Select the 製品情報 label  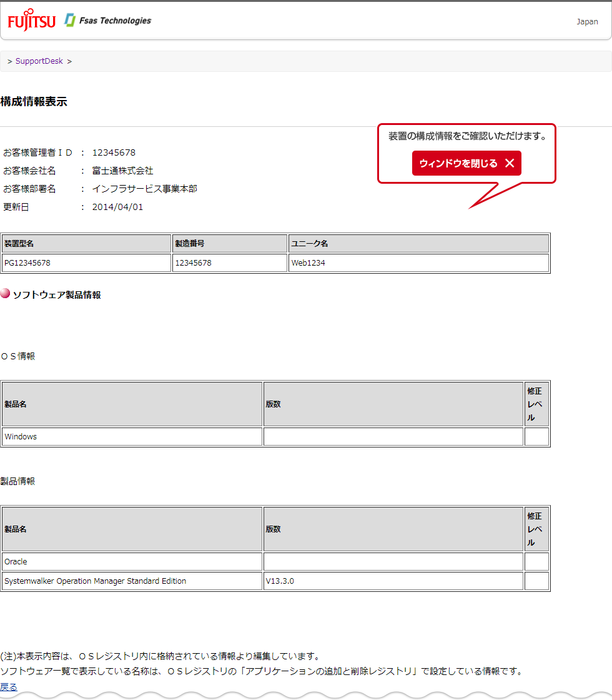[x=17, y=481]
